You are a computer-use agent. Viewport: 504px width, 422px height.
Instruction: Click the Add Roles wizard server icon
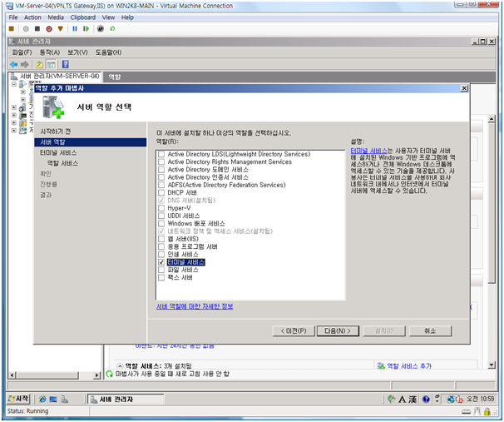53,107
